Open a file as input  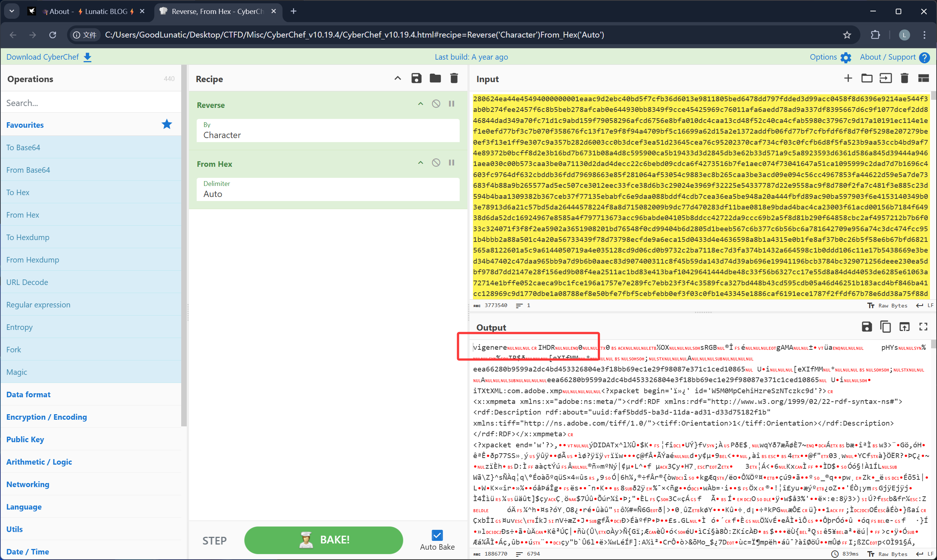[886, 78]
